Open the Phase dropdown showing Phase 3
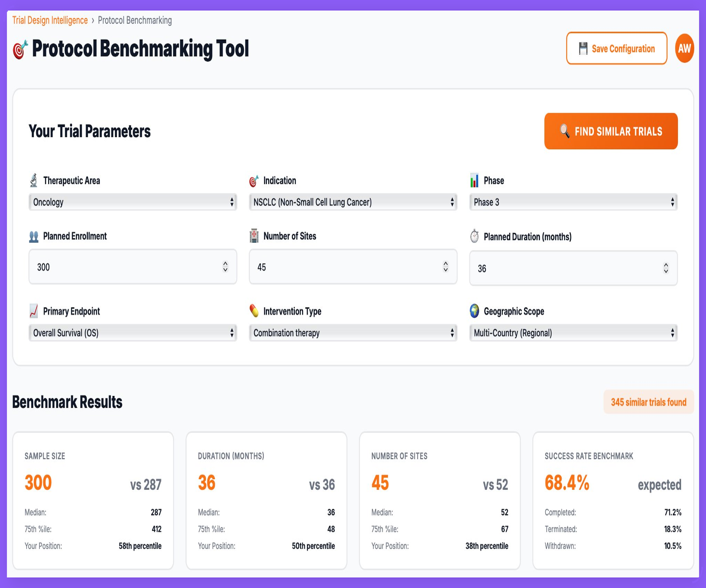Screen dimensions: 706x588 point(573,202)
